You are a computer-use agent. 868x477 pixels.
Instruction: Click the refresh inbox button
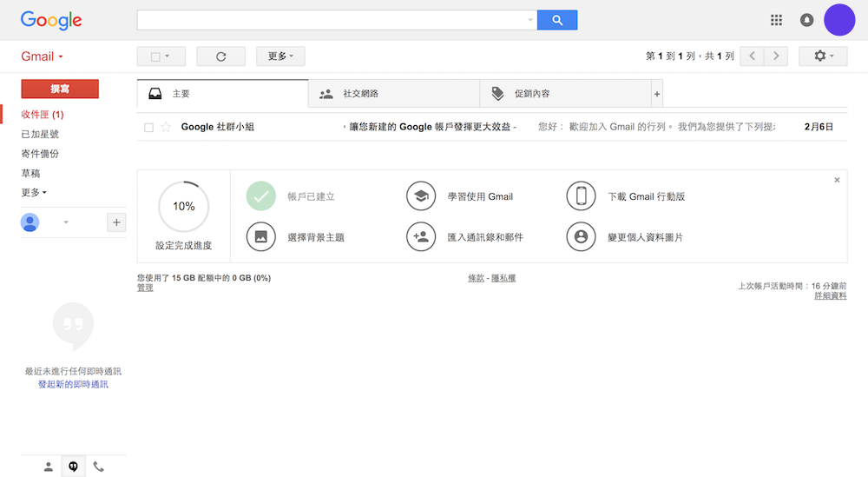pos(220,56)
